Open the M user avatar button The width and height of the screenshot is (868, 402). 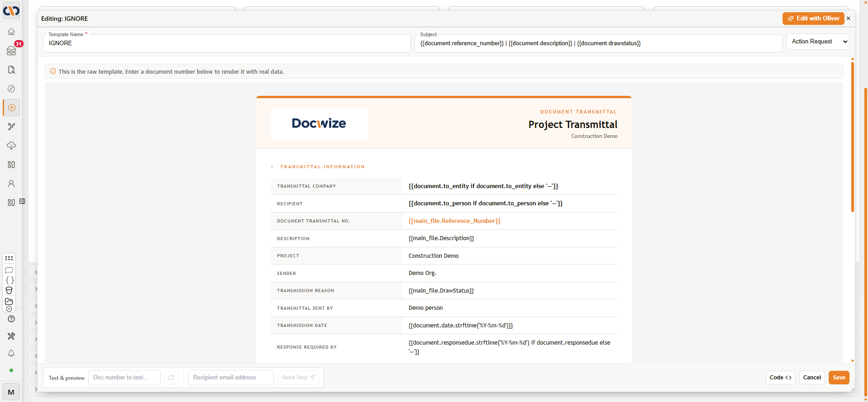[x=11, y=392]
